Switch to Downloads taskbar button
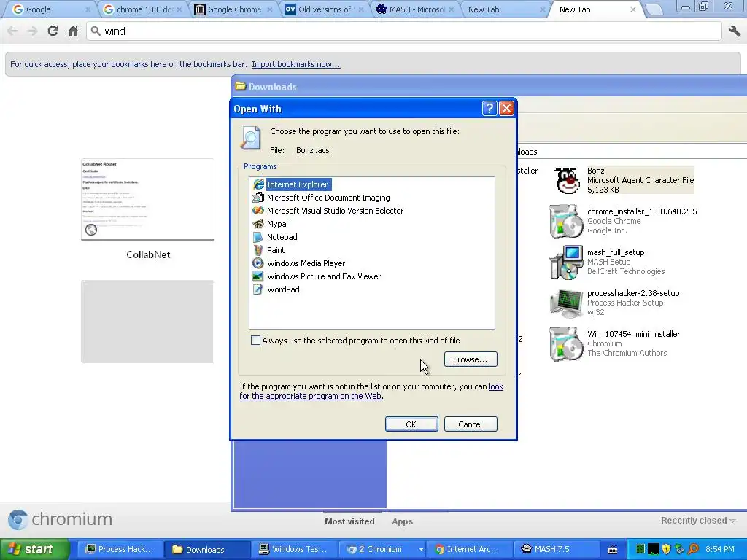The width and height of the screenshot is (747, 560). pyautogui.click(x=206, y=549)
